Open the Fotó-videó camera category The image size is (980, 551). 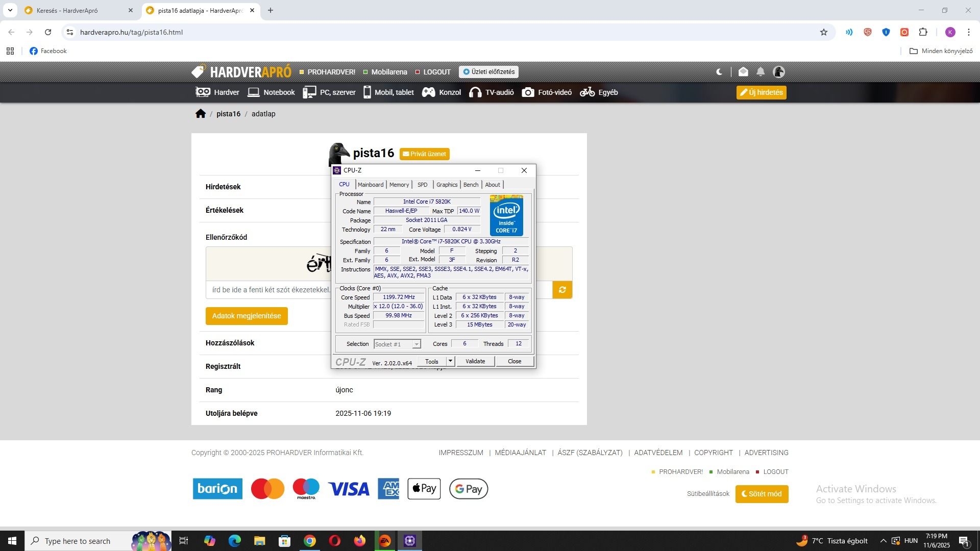(547, 92)
